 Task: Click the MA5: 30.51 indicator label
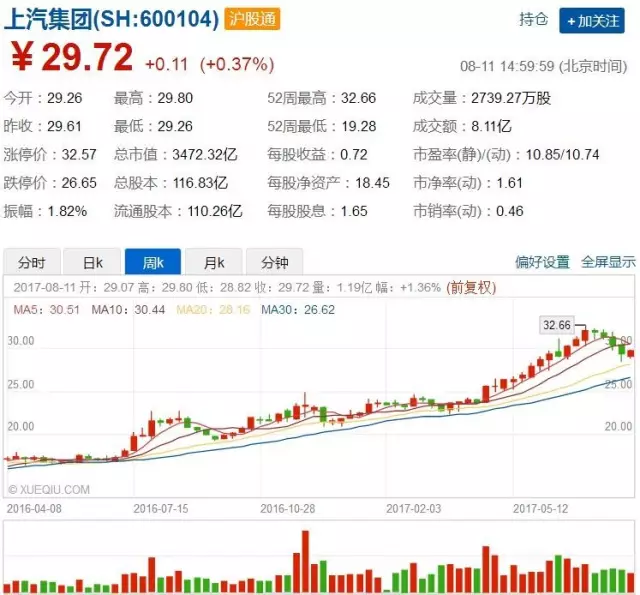coord(47,310)
